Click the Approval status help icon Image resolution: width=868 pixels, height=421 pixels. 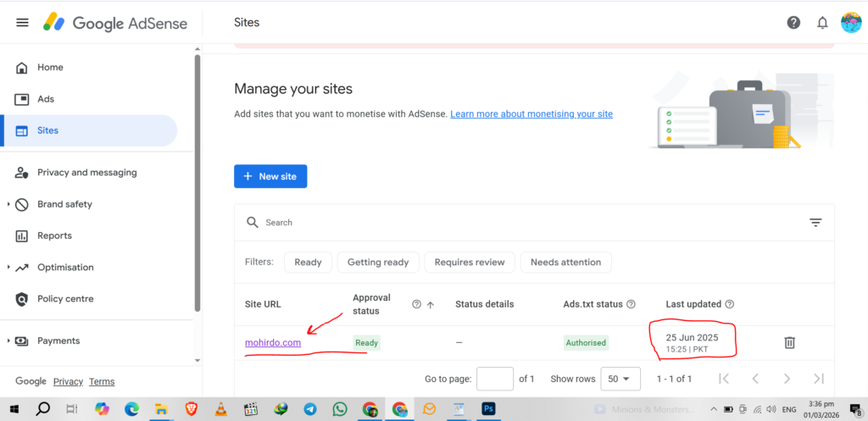[x=416, y=304]
